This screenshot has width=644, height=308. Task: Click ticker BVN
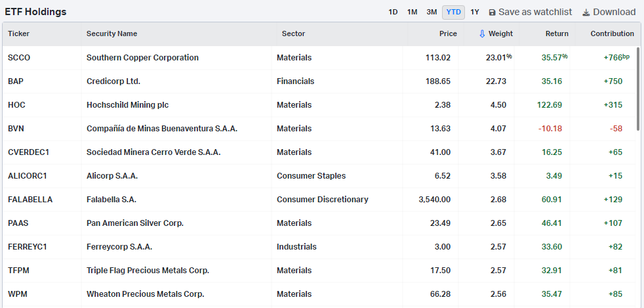16,129
